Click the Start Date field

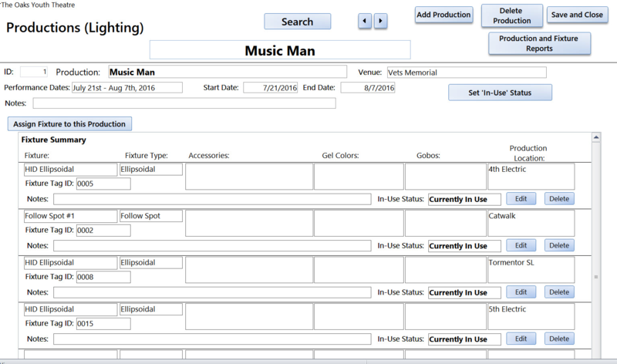[x=271, y=88]
